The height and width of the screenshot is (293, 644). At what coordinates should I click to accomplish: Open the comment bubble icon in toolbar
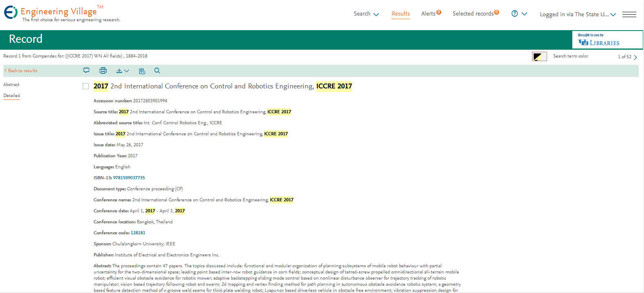[86, 70]
